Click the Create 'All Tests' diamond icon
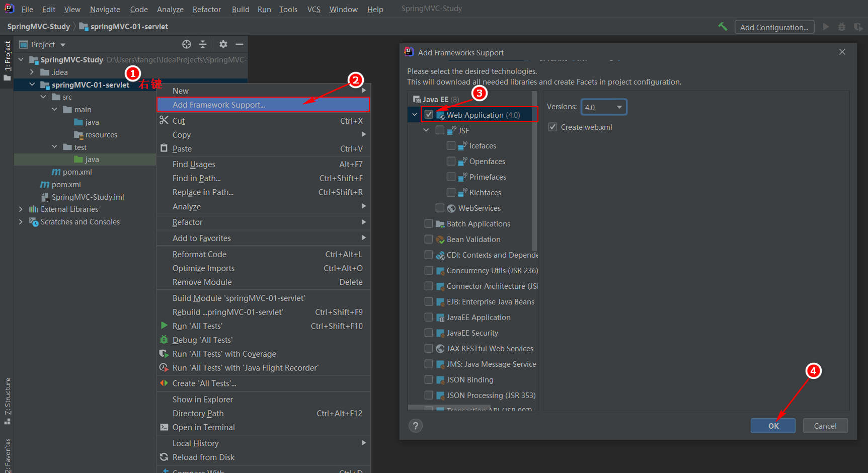868x473 pixels. point(164,383)
